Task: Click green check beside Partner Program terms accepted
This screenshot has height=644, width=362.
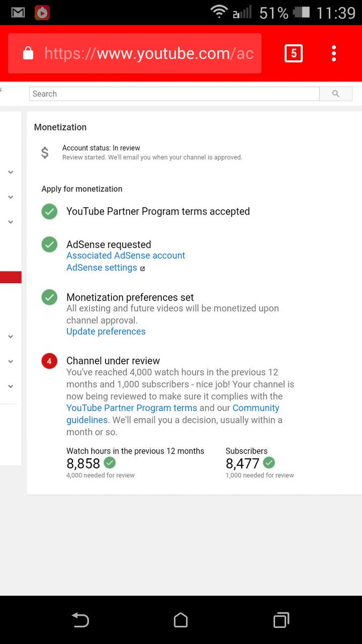Action: tap(49, 211)
